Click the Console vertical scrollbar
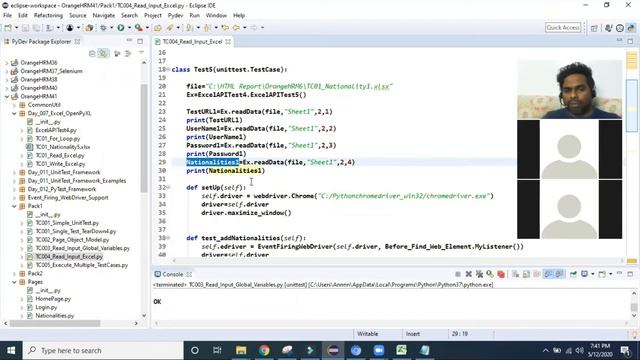This screenshot has width=640, height=360. point(633,307)
